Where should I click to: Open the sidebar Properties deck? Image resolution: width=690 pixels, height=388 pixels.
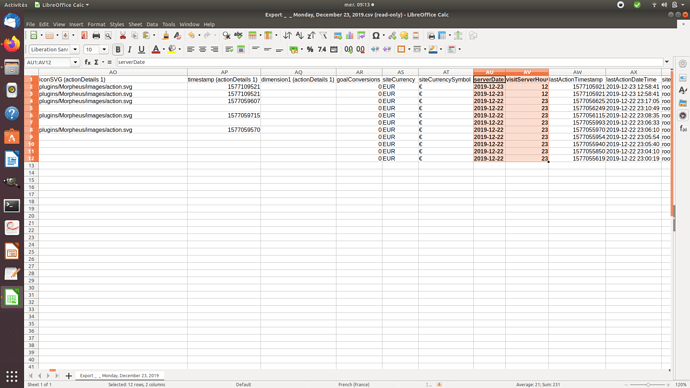click(x=683, y=77)
